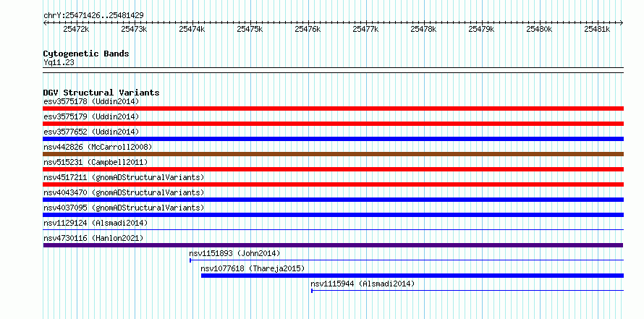Open nsv1129124 (Alsmadi2014) variant label
This screenshot has width=644, height=319.
[x=96, y=223]
